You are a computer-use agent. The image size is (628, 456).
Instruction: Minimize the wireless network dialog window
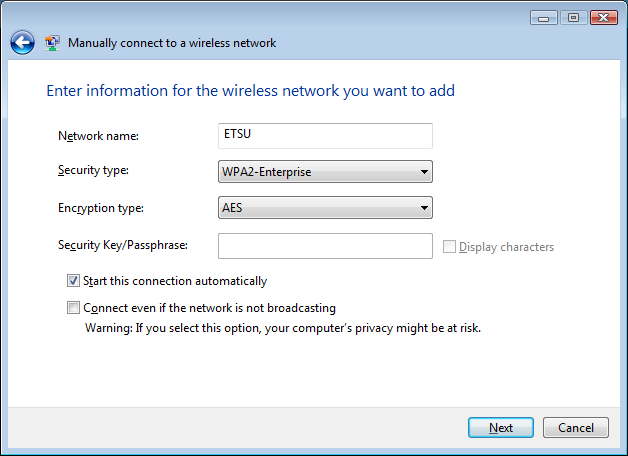[544, 17]
